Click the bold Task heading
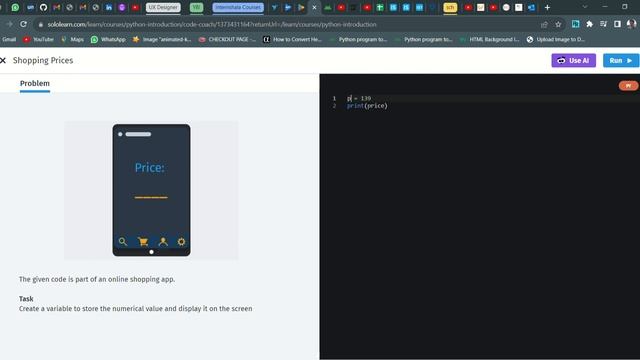Screen dimensions: 640x360 [x=26, y=299]
